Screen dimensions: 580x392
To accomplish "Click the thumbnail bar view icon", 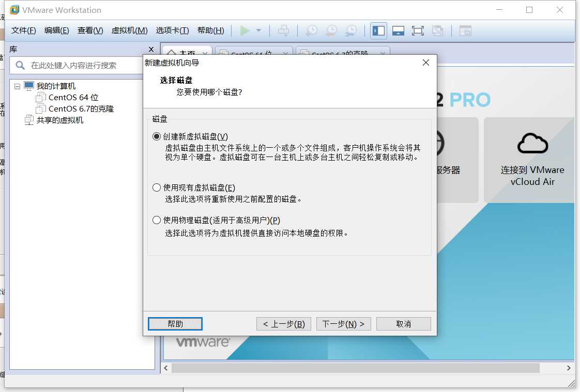I will tap(398, 30).
